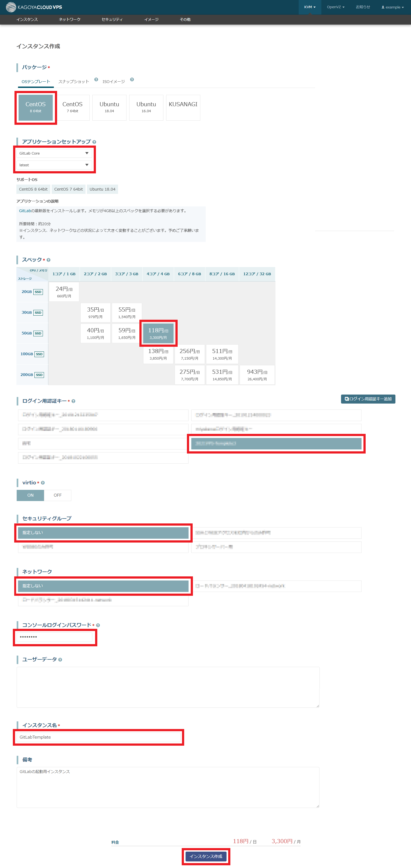Click the Kagoya Cloud VPS logo
This screenshot has width=411, height=868.
click(x=34, y=7)
